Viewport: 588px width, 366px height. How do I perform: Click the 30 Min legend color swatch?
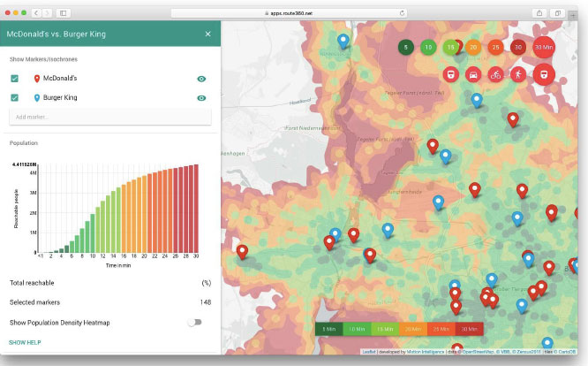pyautogui.click(x=469, y=329)
